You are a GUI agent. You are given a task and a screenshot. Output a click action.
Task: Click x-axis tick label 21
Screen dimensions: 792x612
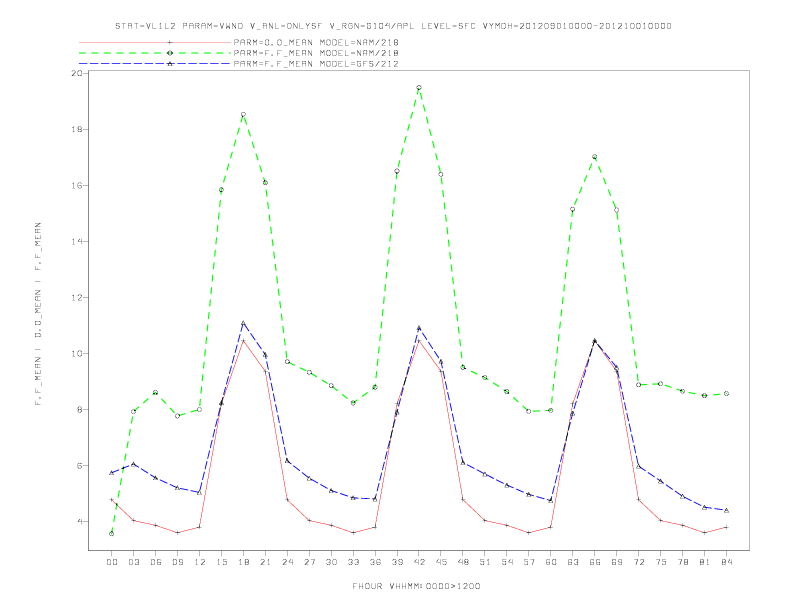tap(265, 562)
